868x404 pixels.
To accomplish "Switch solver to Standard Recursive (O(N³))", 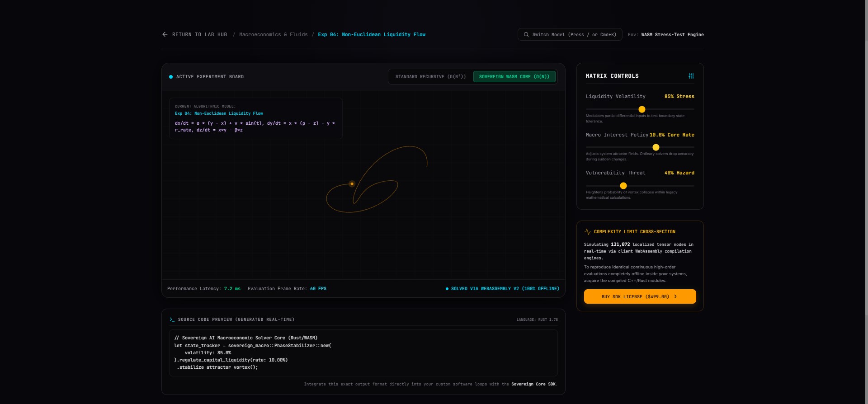I will coord(430,77).
